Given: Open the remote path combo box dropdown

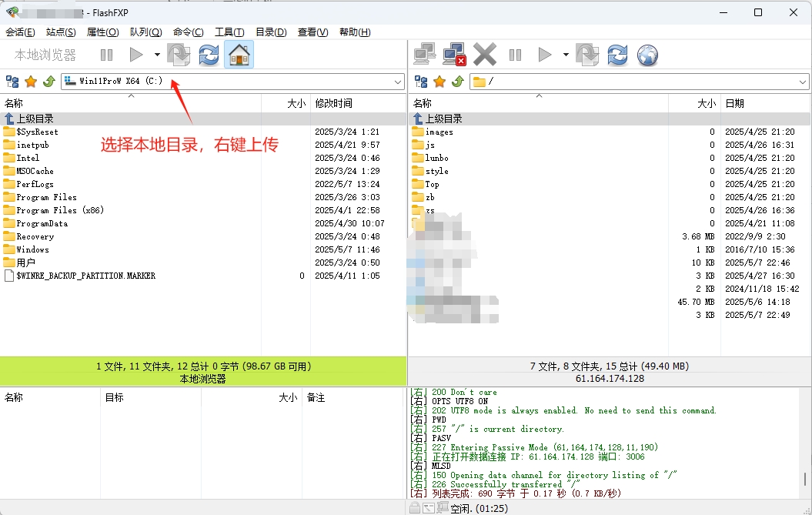Looking at the screenshot, I should click(x=804, y=81).
